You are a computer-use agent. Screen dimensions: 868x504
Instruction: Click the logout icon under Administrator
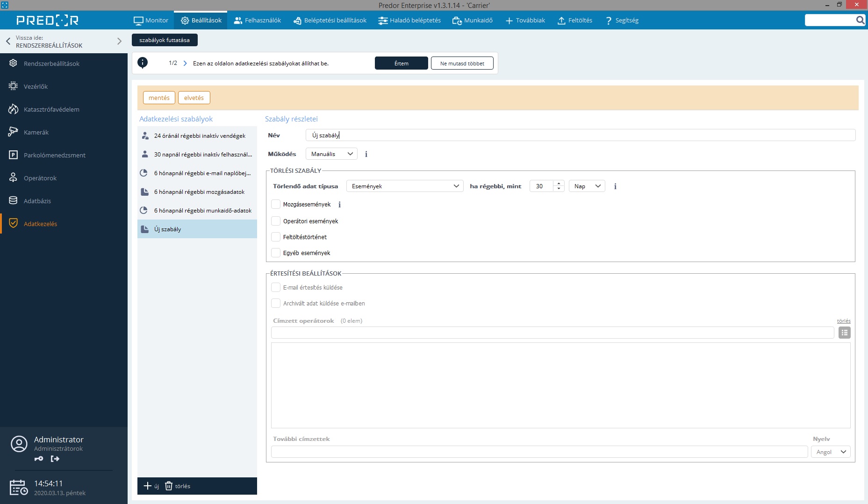[55, 459]
